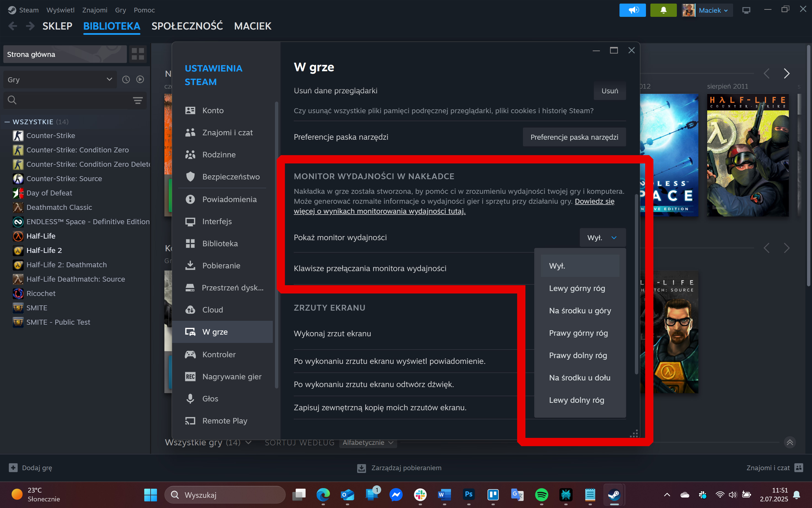
Task: Choose Na środku u góry option
Action: pyautogui.click(x=580, y=310)
